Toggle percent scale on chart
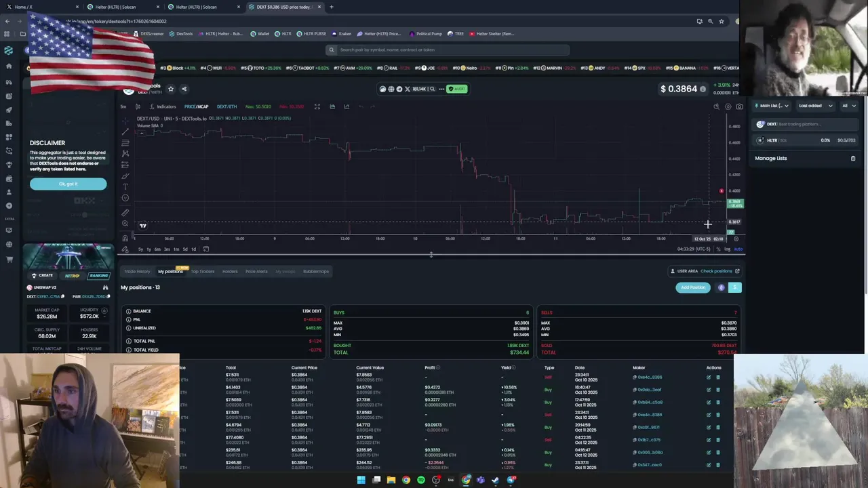 [718, 249]
